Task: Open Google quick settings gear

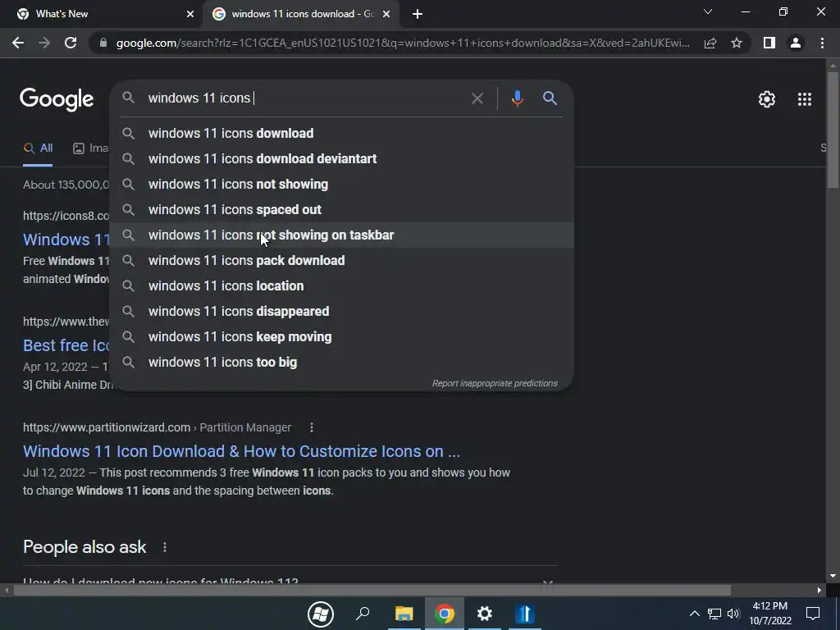Action: pyautogui.click(x=767, y=99)
